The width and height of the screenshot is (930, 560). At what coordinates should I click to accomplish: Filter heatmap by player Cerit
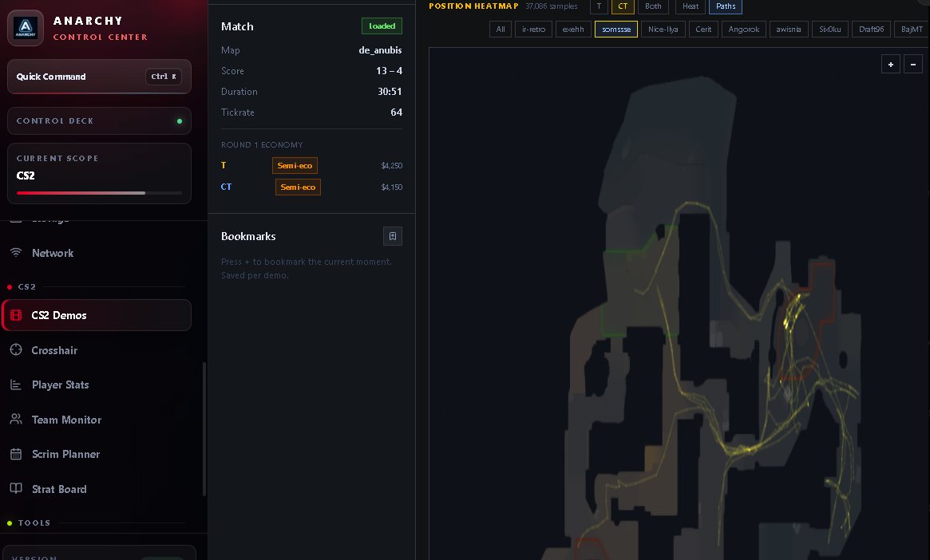(x=703, y=29)
